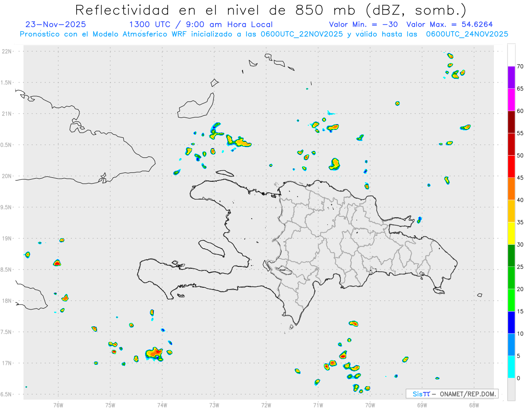
Task: Click the 'Valor Min. = -30' text
Action: pos(364,24)
